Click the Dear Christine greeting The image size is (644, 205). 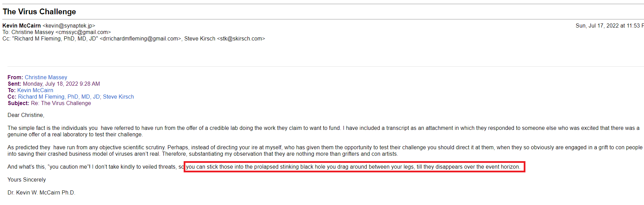tap(26, 115)
